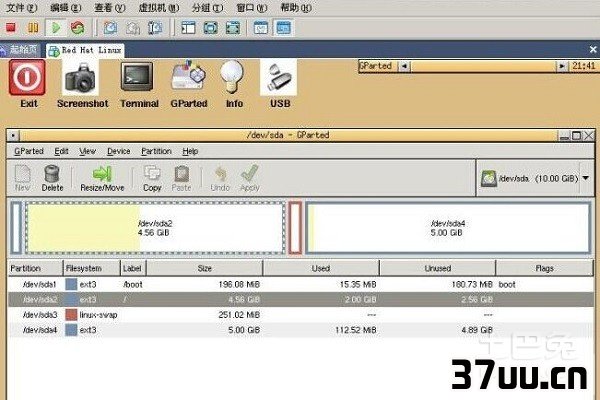600x400 pixels.
Task: Open the VMware 虚拟机(M) menu
Action: click(159, 8)
